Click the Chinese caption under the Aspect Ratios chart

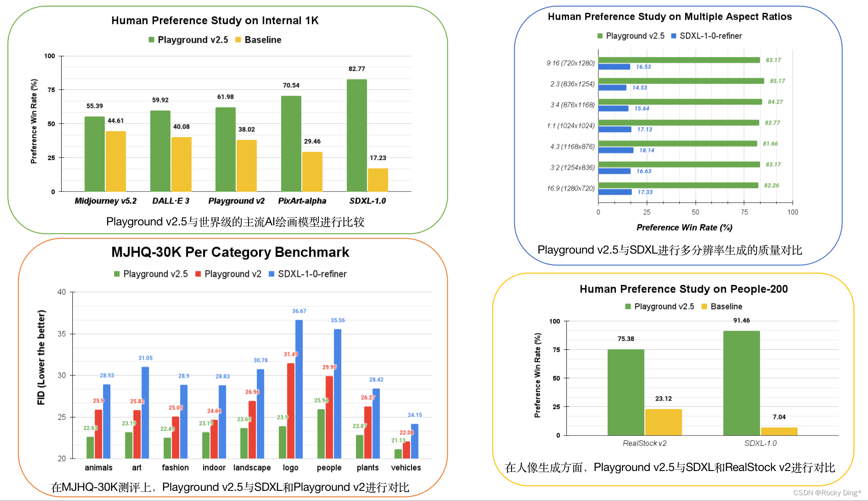point(670,250)
